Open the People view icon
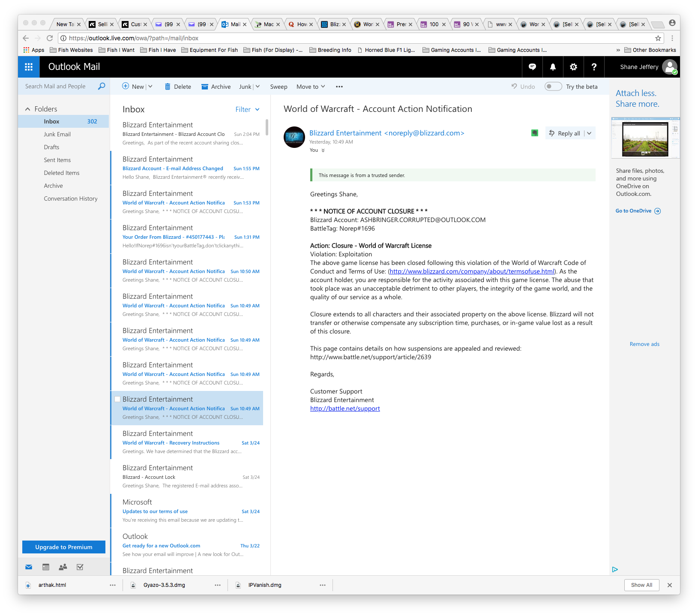The width and height of the screenshot is (698, 616). [x=63, y=567]
